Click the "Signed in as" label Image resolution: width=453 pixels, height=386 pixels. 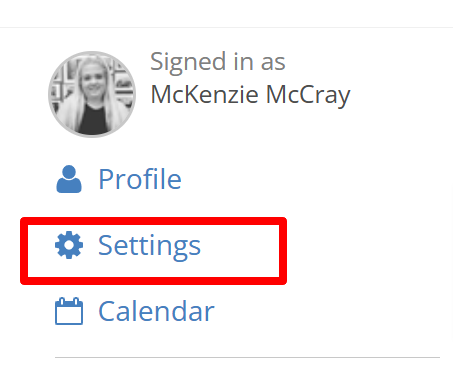[218, 62]
